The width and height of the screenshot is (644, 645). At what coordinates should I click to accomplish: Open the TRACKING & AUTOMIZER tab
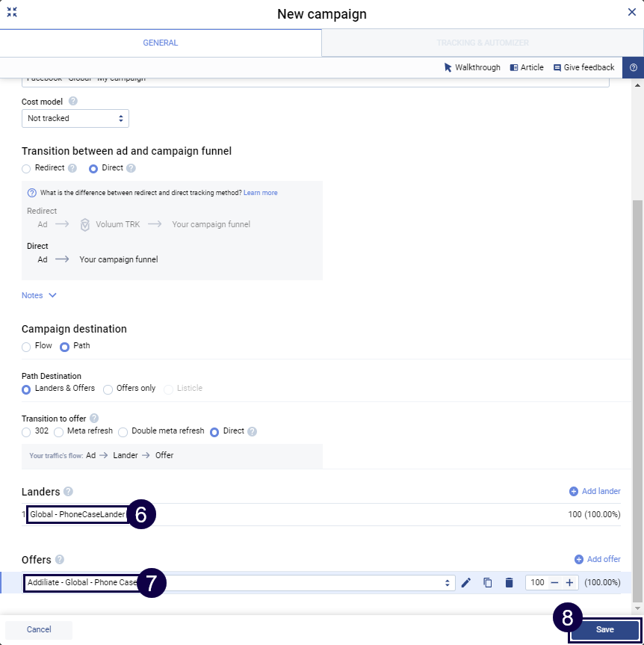coord(483,43)
